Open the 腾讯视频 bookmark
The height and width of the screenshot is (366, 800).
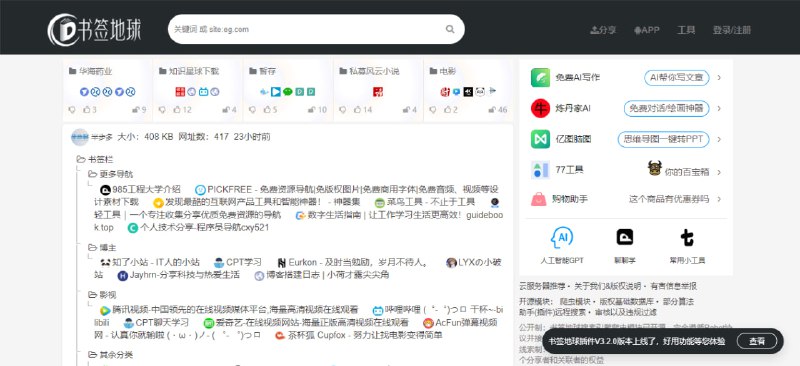[x=229, y=310]
